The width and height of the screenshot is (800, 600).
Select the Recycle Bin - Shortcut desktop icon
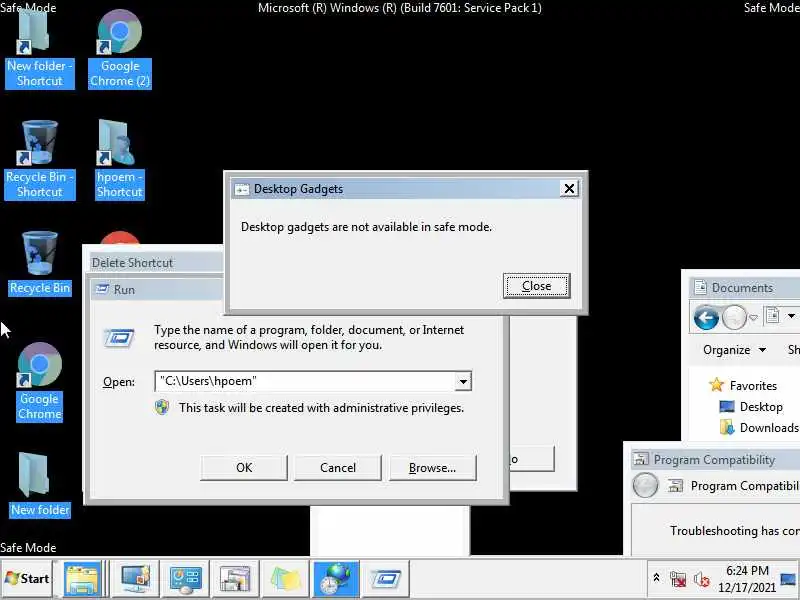(x=39, y=159)
